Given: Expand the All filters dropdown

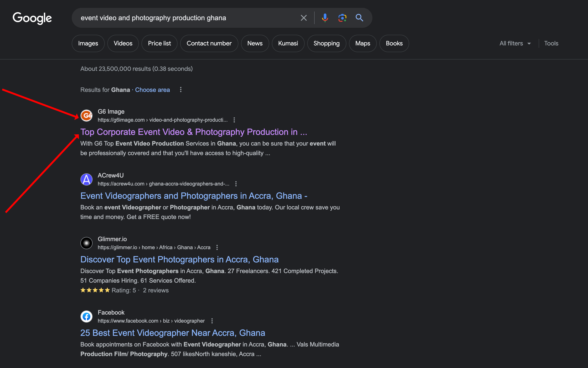Looking at the screenshot, I should point(515,43).
